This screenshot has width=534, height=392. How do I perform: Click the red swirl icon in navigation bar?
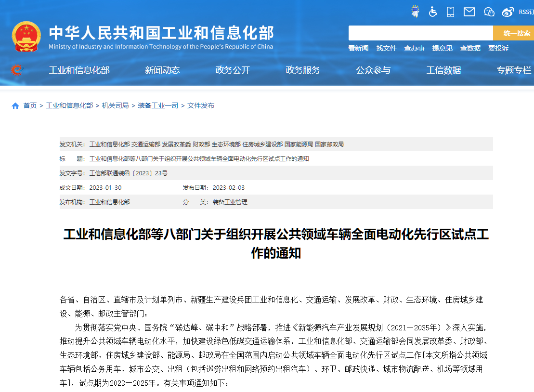[17, 70]
